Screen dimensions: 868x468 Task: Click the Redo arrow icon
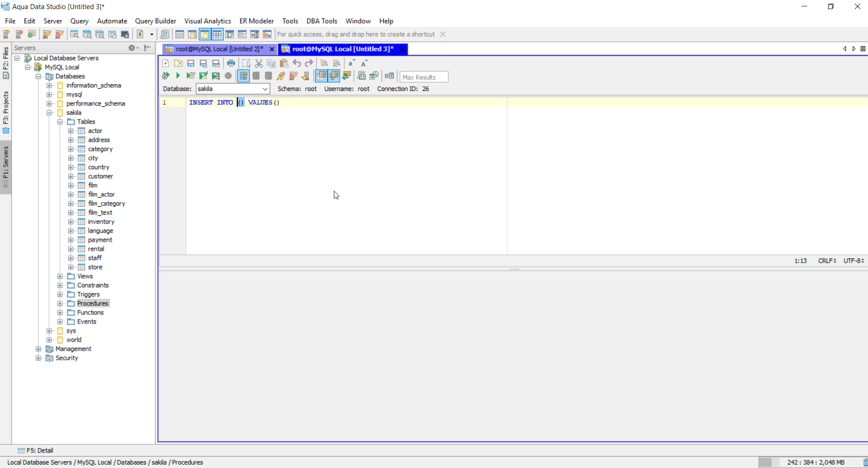309,64
